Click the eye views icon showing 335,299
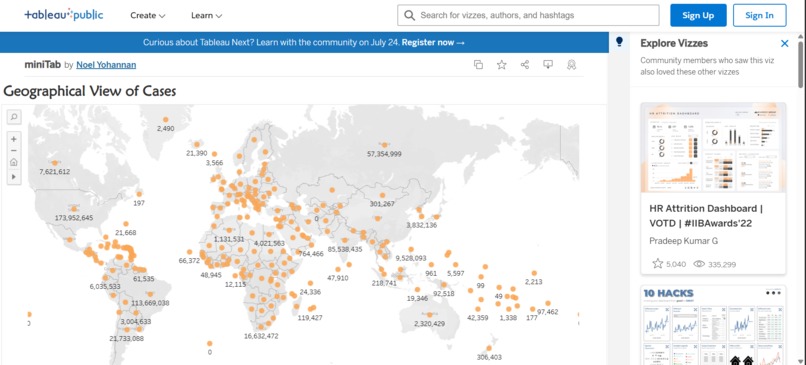Viewport: 806px width, 365px height. pyautogui.click(x=699, y=264)
